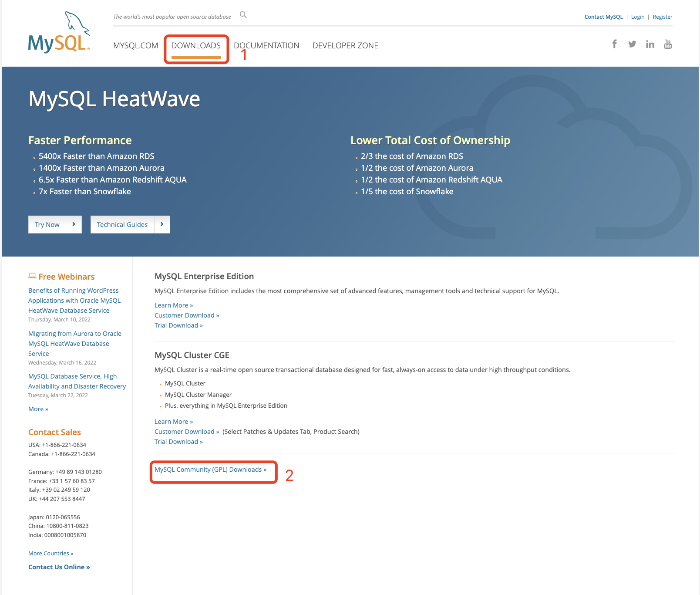Click 'Thursday, March 10, 2022' date
The width and height of the screenshot is (700, 595).
coord(59,319)
